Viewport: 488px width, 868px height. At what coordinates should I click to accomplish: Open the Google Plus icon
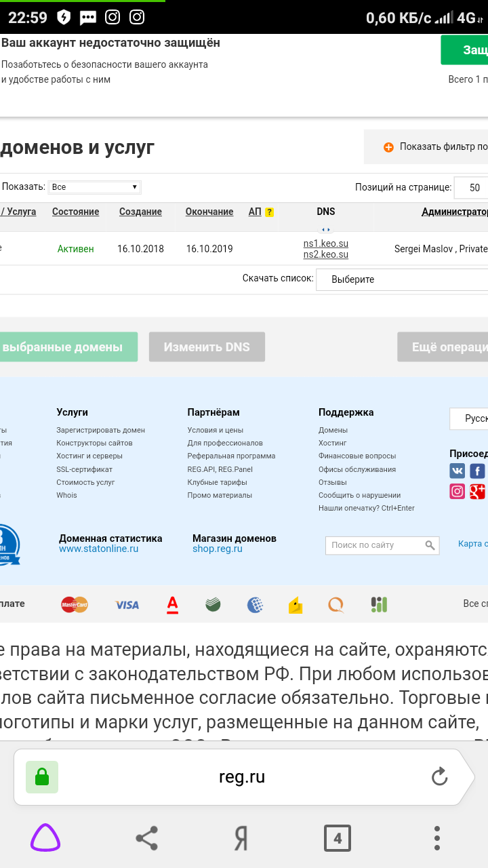point(478,491)
